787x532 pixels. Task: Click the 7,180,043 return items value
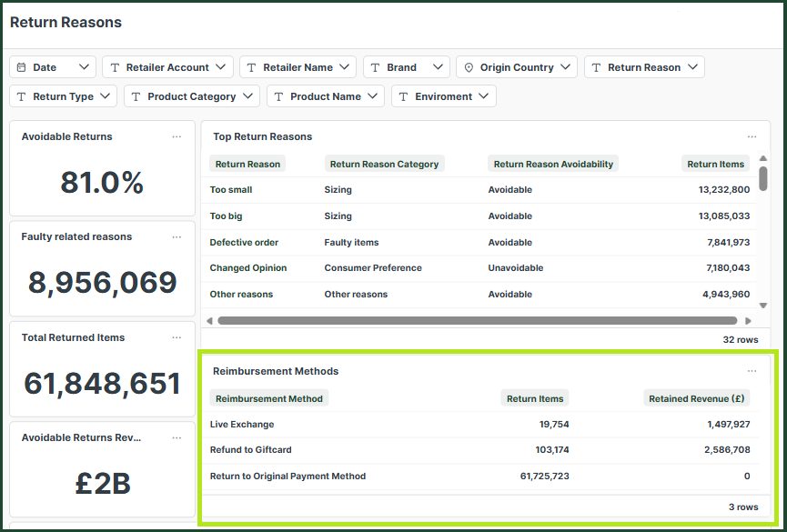tap(728, 268)
